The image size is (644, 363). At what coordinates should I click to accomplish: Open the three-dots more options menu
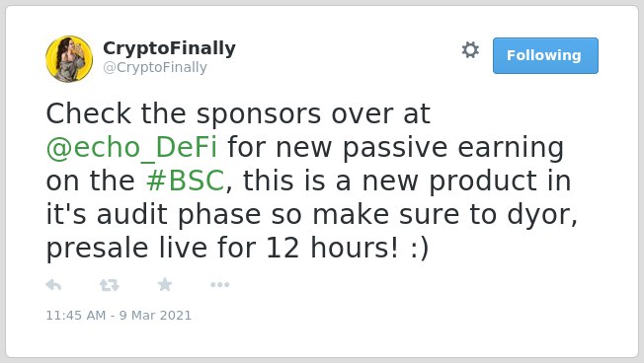[x=219, y=285]
